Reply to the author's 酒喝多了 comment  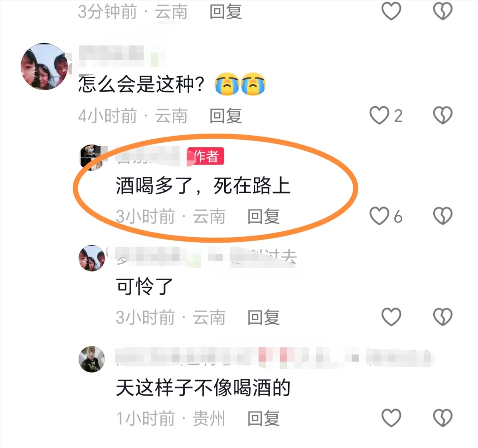click(x=263, y=216)
